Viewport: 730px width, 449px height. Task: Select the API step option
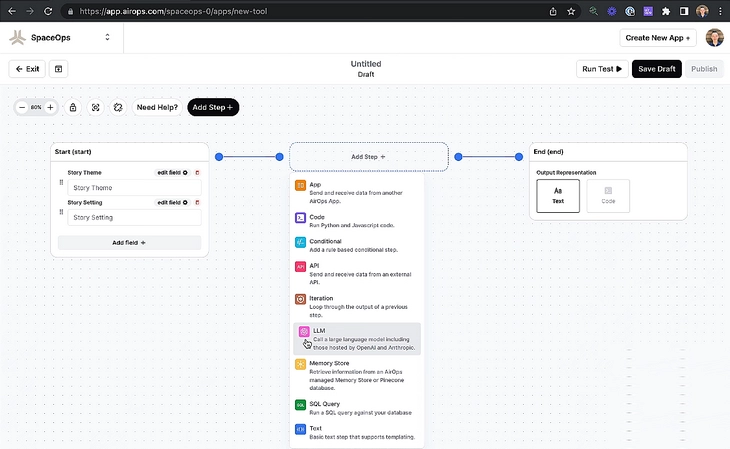[x=357, y=273]
